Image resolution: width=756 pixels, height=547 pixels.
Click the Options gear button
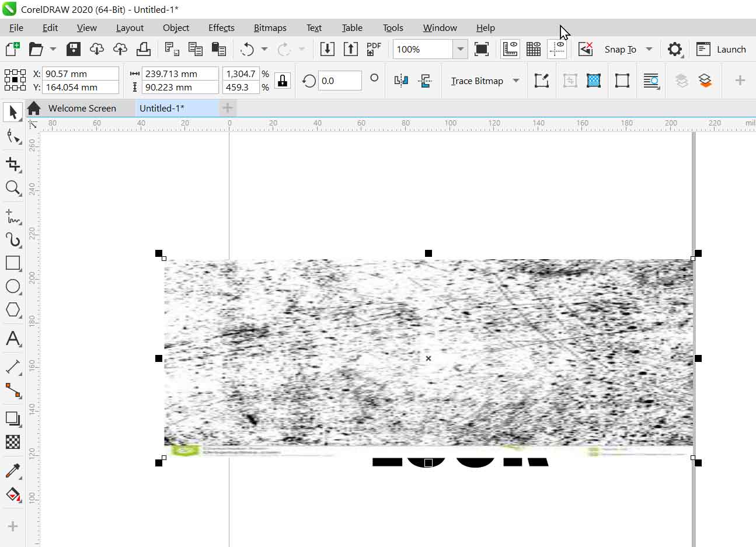pos(675,49)
